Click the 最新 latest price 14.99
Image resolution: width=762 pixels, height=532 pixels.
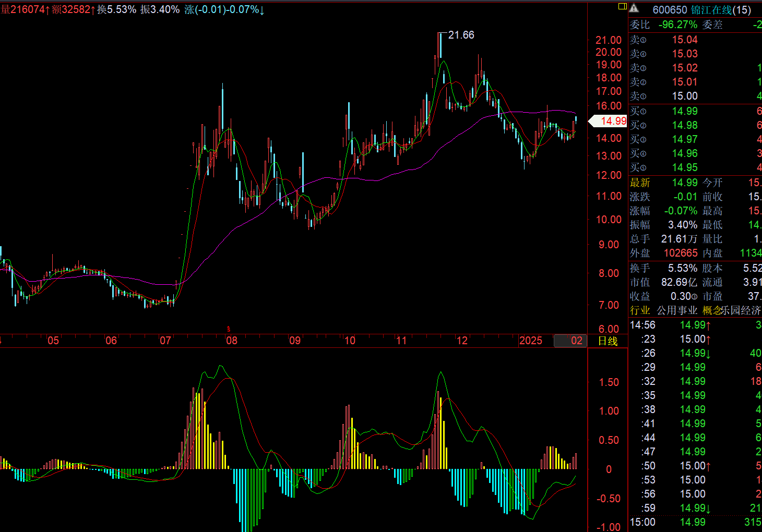(685, 183)
